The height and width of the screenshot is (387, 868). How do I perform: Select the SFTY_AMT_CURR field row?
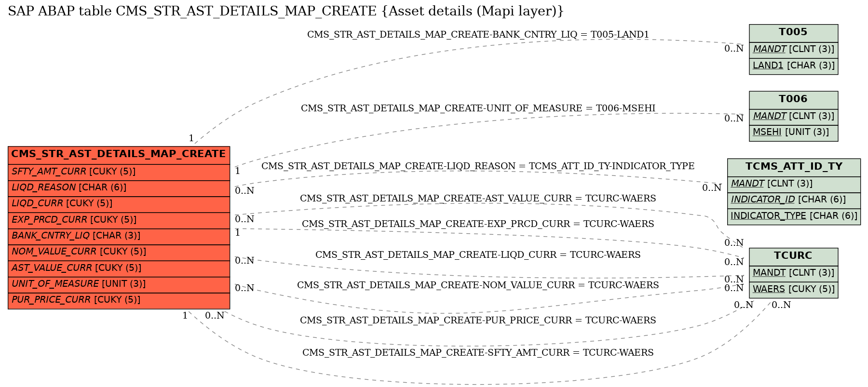click(119, 172)
